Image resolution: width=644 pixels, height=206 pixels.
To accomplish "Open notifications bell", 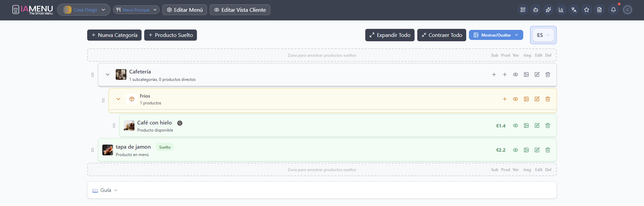I will (613, 10).
